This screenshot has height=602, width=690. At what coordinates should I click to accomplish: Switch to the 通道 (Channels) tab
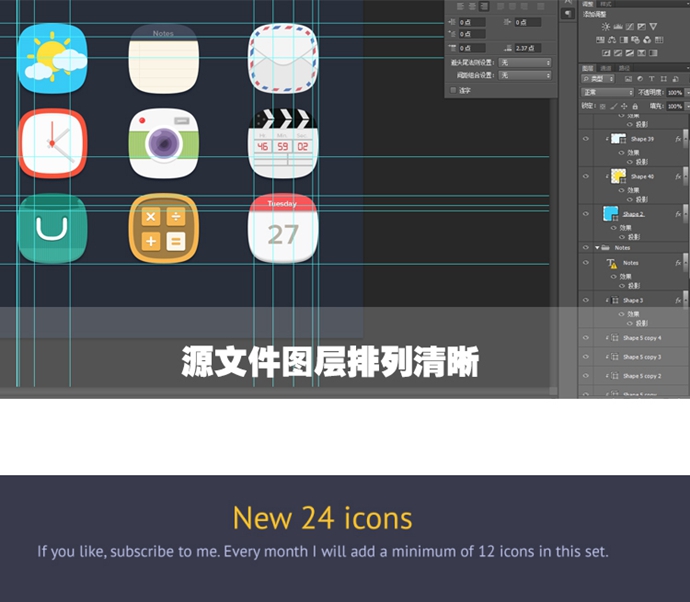606,68
